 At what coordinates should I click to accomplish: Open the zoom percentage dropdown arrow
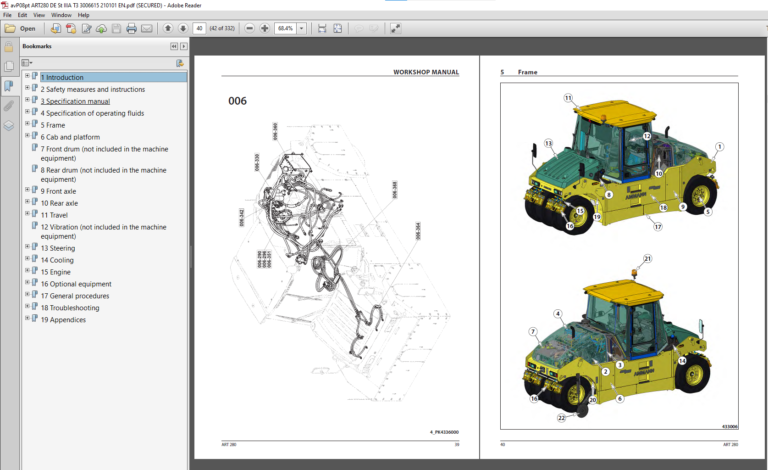pyautogui.click(x=302, y=29)
